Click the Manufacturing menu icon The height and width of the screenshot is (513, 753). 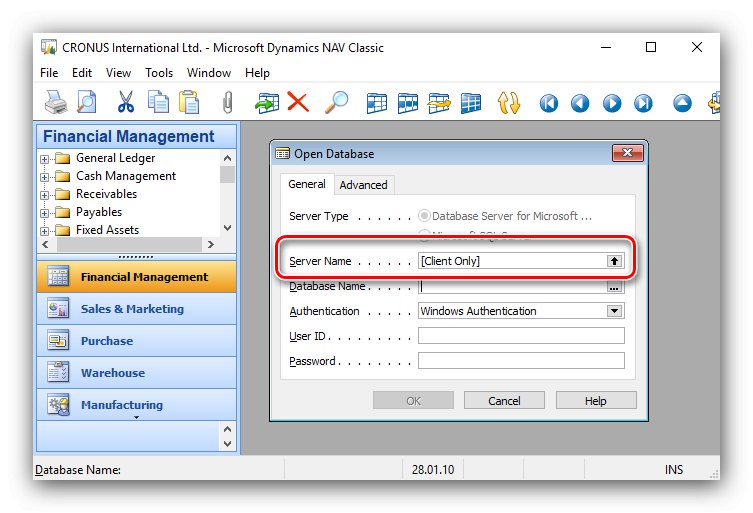click(58, 404)
